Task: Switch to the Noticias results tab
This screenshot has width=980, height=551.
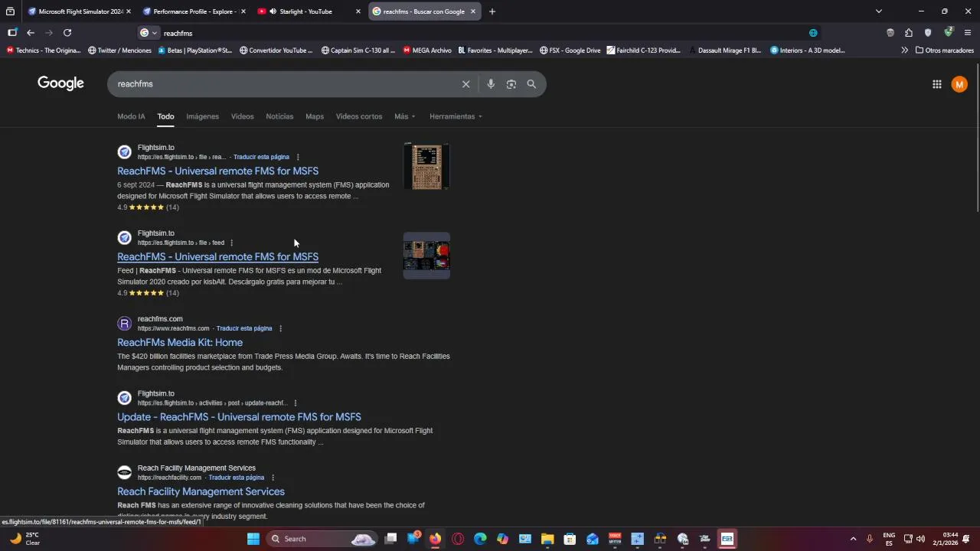Action: click(279, 116)
